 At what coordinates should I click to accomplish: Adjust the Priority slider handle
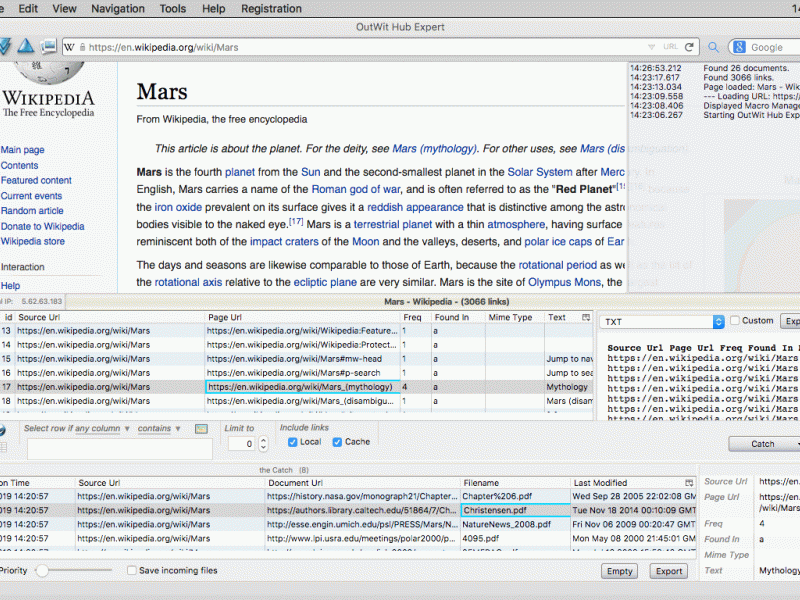(42, 570)
